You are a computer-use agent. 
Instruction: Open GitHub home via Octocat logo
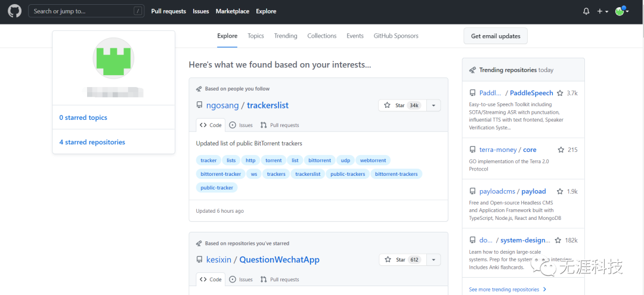[x=14, y=11]
